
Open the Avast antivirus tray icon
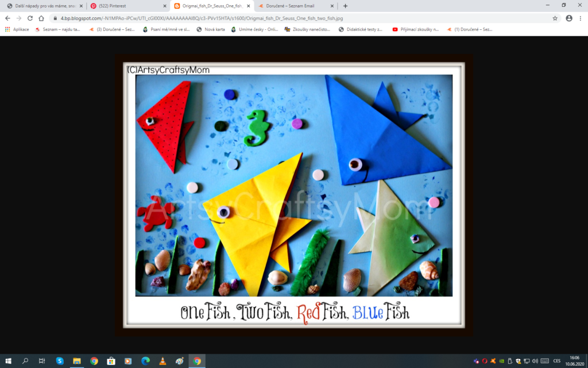coord(493,361)
